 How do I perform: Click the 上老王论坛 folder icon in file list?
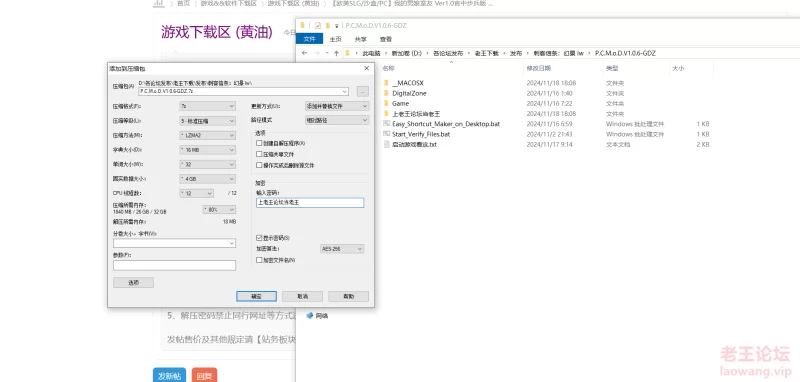(x=386, y=114)
